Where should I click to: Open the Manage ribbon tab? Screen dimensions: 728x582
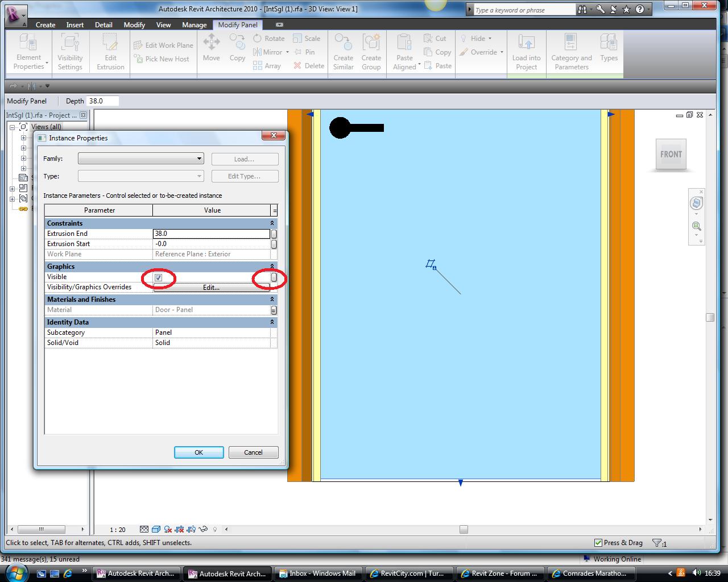pos(195,25)
